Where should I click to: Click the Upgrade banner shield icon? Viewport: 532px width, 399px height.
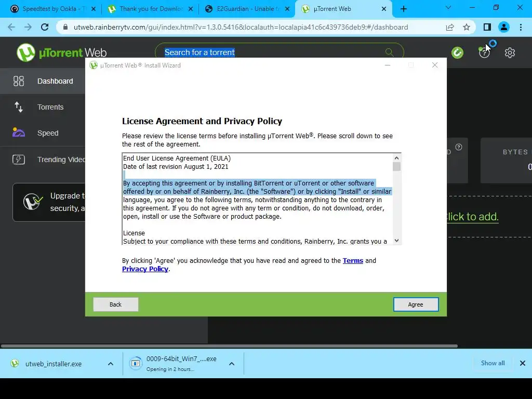33,202
